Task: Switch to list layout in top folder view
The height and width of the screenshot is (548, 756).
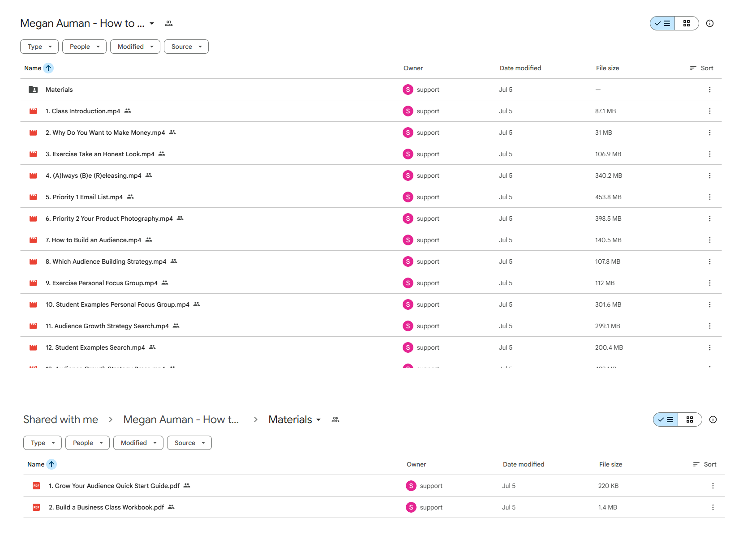Action: pos(662,23)
